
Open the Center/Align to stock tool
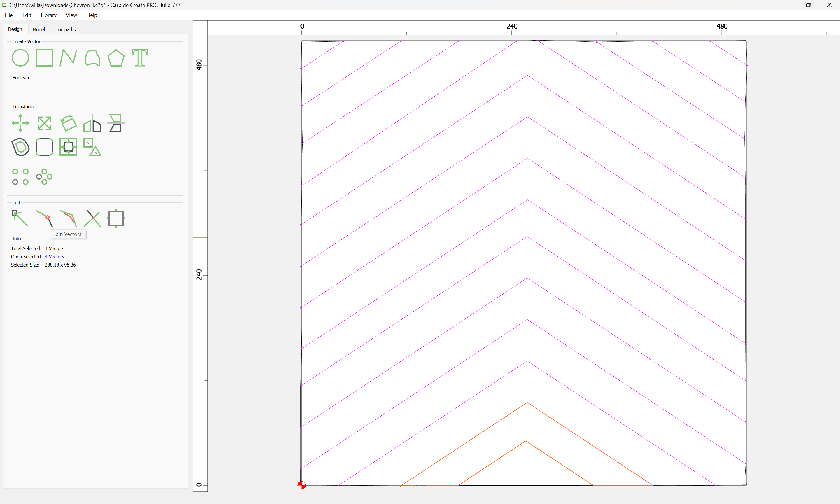coord(68,147)
